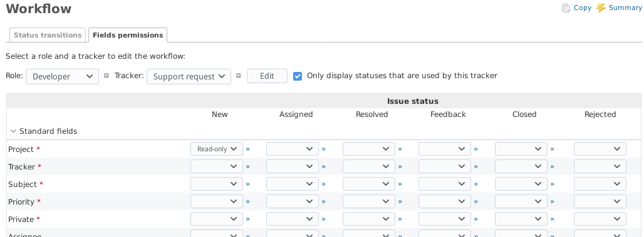Click the Project row copy arrow in Resolved column
The height and width of the screenshot is (237, 644).
(x=400, y=149)
